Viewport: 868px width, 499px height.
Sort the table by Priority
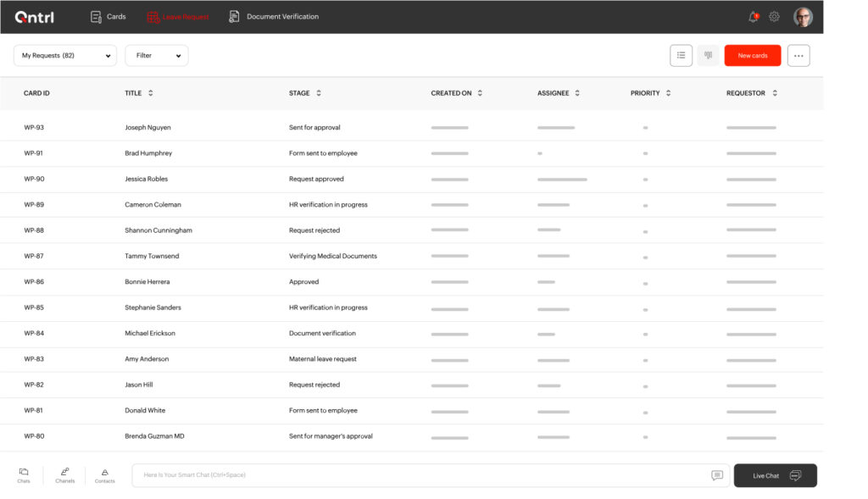[x=670, y=93]
